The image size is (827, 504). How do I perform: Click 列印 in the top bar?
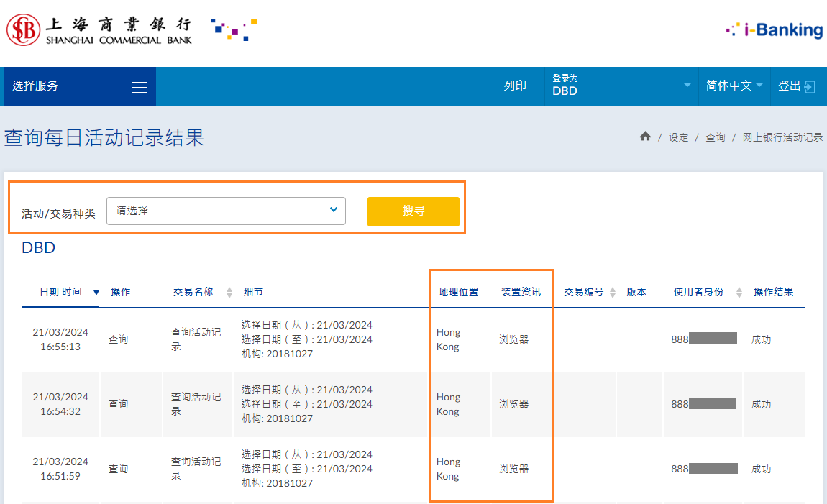click(515, 86)
